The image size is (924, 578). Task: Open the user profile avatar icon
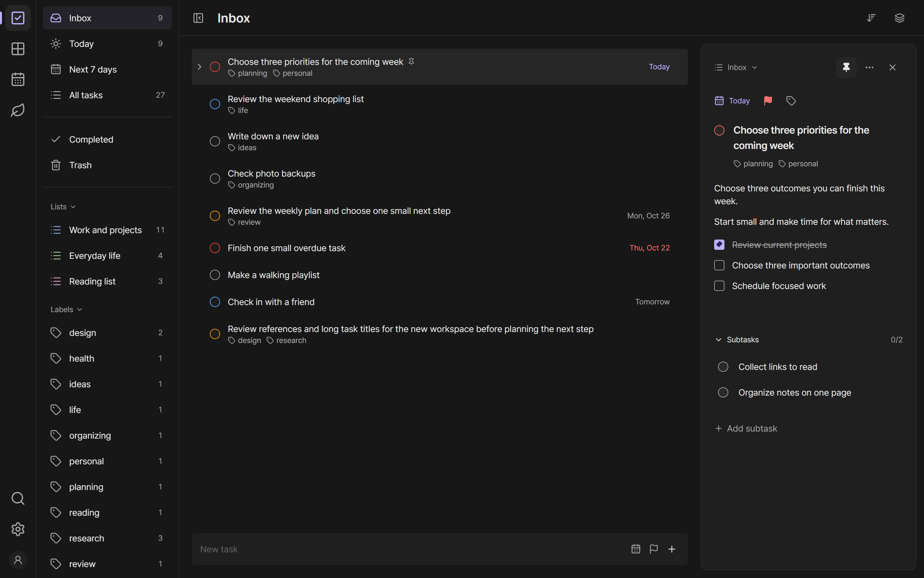click(x=18, y=560)
